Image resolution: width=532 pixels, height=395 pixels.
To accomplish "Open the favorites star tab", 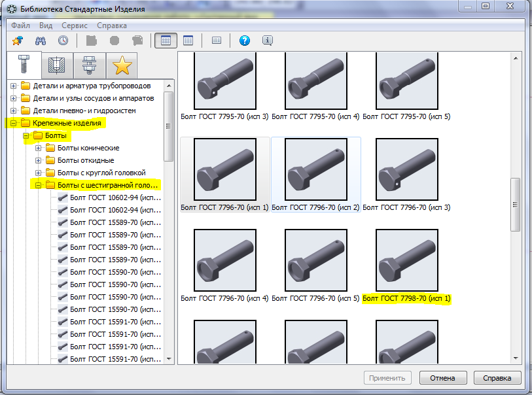I will click(x=122, y=65).
